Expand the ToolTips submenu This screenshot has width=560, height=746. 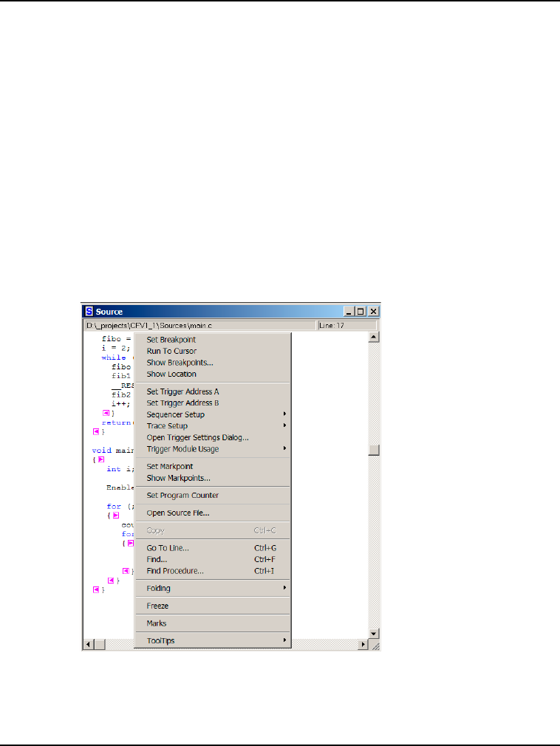[213, 640]
